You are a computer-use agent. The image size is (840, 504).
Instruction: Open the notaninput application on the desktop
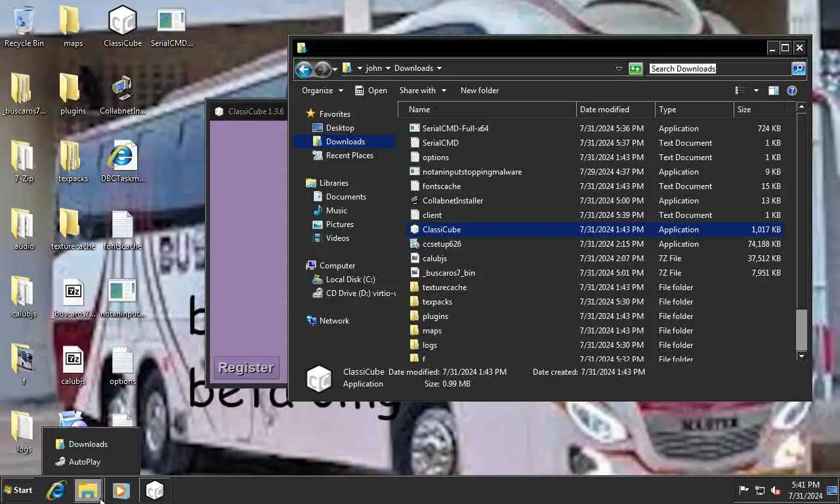click(123, 297)
